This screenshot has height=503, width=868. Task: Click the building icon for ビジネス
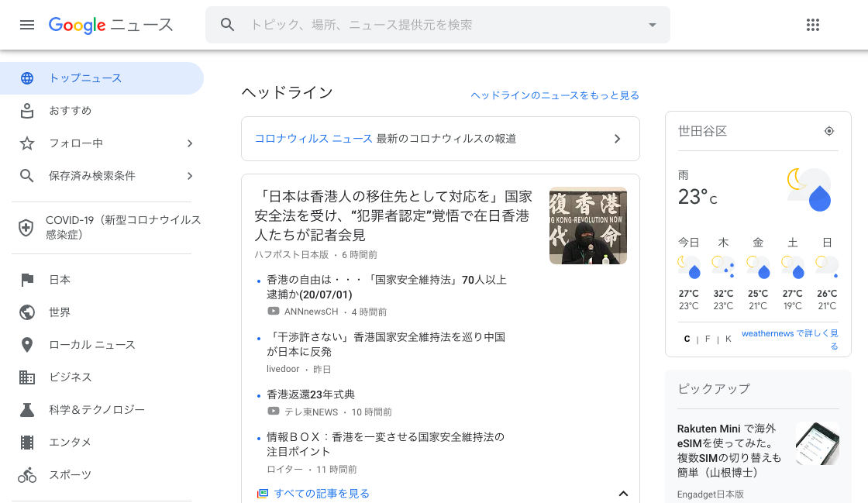(27, 377)
